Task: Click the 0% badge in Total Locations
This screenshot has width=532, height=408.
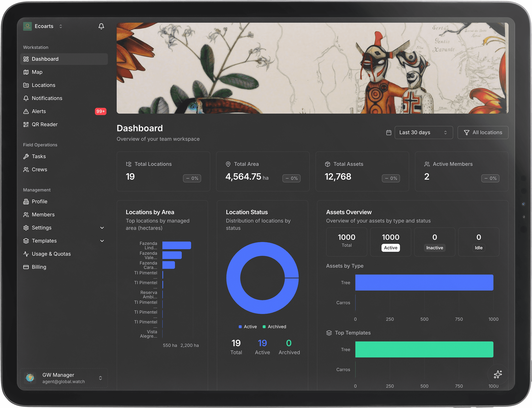Action: pyautogui.click(x=192, y=178)
